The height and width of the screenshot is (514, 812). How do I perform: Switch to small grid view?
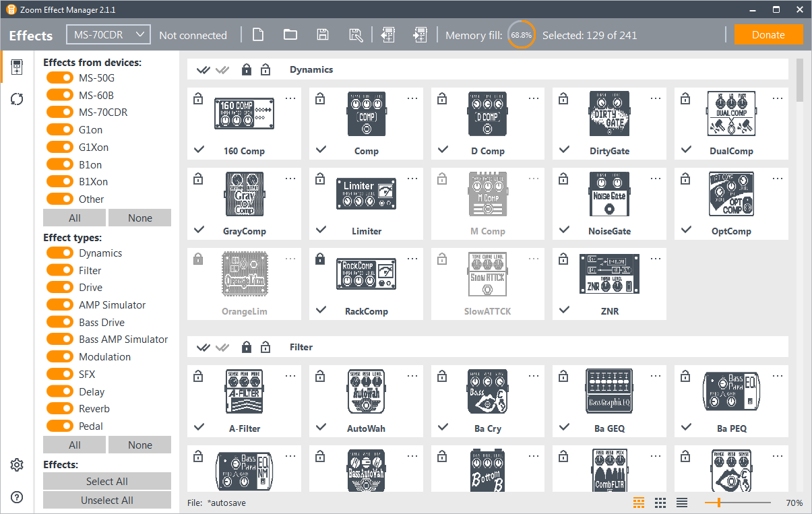click(x=660, y=503)
